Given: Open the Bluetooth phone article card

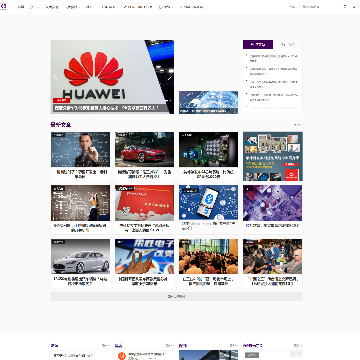Looking at the screenshot, I should point(208,203).
